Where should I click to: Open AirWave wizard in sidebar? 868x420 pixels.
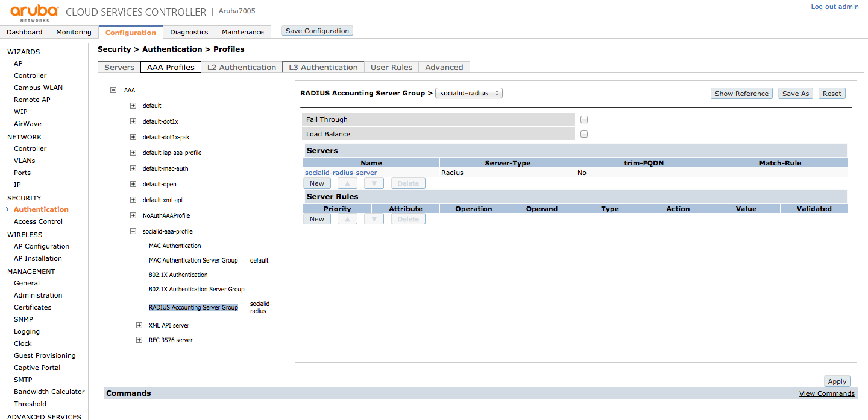pyautogui.click(x=28, y=124)
